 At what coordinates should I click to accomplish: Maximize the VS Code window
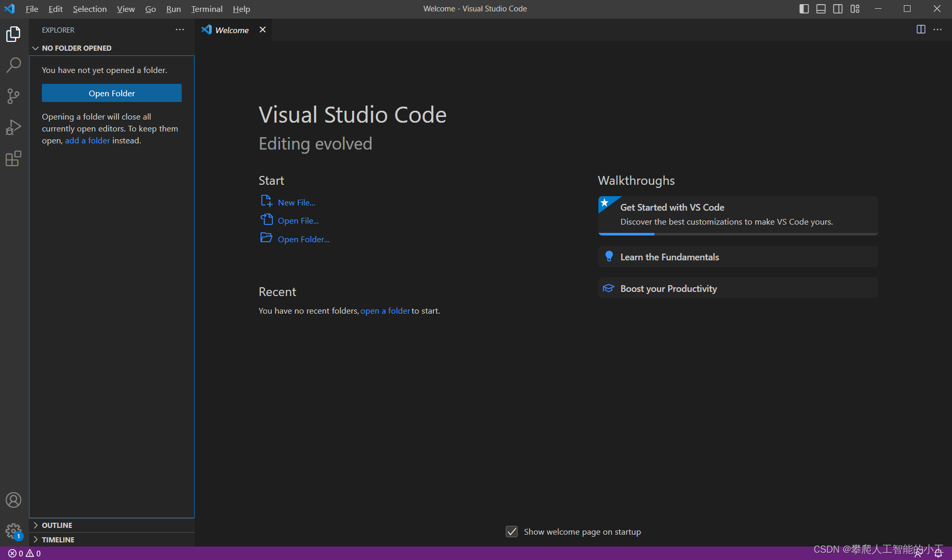pos(907,9)
